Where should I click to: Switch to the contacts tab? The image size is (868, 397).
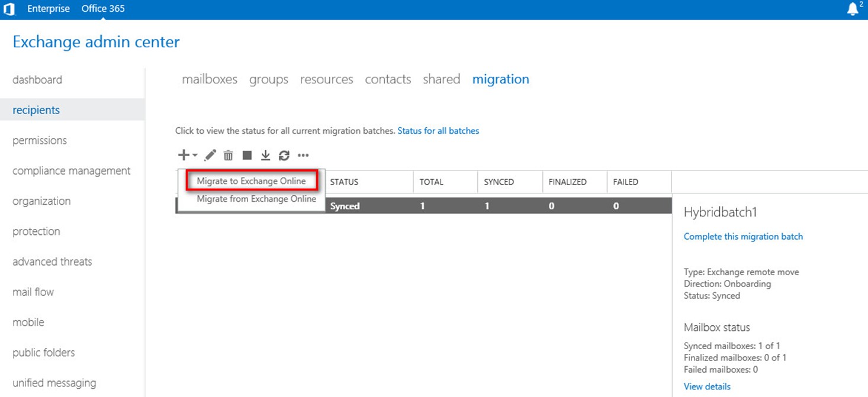tap(388, 79)
